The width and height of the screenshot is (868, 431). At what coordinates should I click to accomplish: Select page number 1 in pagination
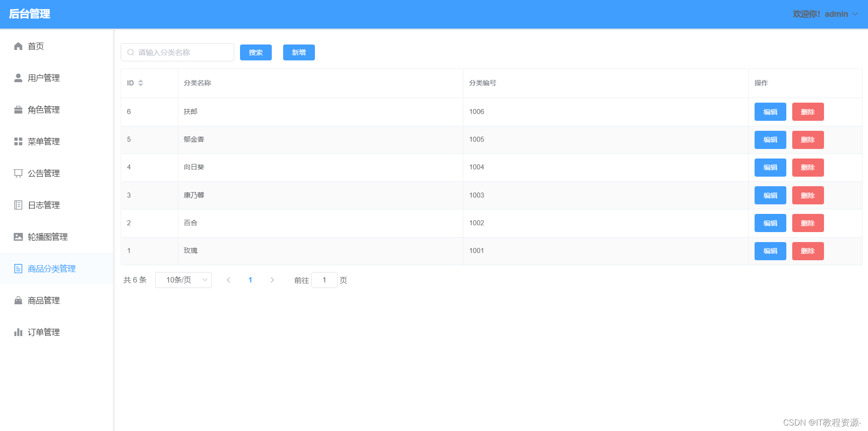[x=250, y=280]
